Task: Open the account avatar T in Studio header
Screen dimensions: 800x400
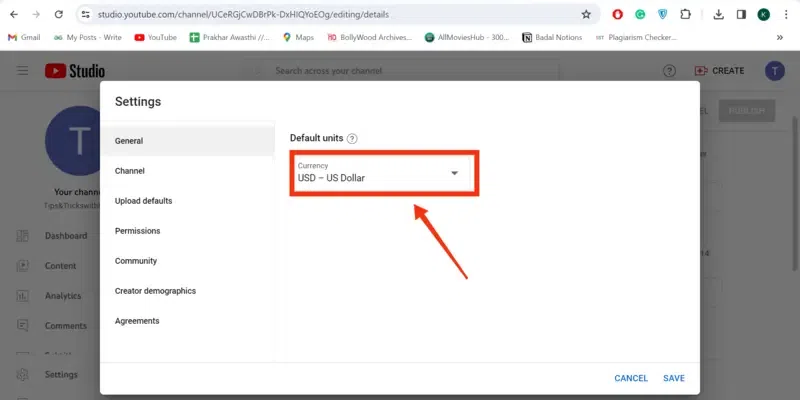Action: (774, 71)
